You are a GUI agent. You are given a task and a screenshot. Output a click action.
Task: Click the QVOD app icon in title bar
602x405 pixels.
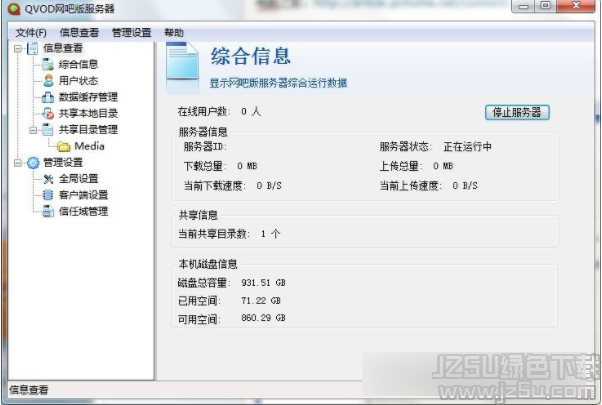click(x=14, y=8)
